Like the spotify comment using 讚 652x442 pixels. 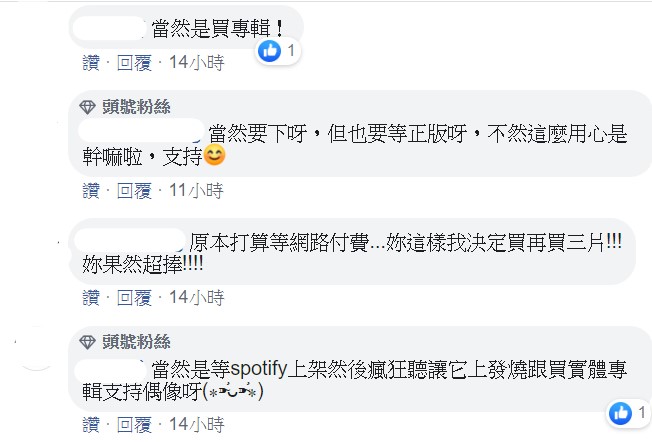(91, 425)
